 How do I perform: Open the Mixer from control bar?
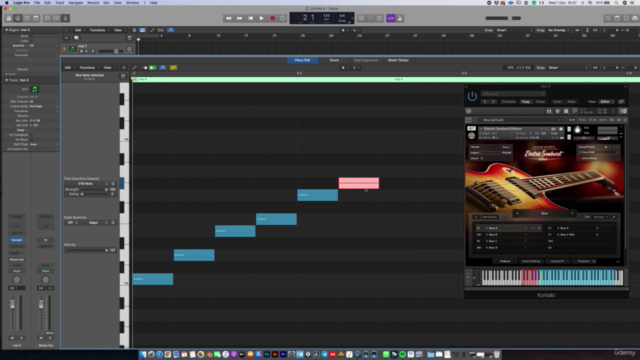pos(56,18)
